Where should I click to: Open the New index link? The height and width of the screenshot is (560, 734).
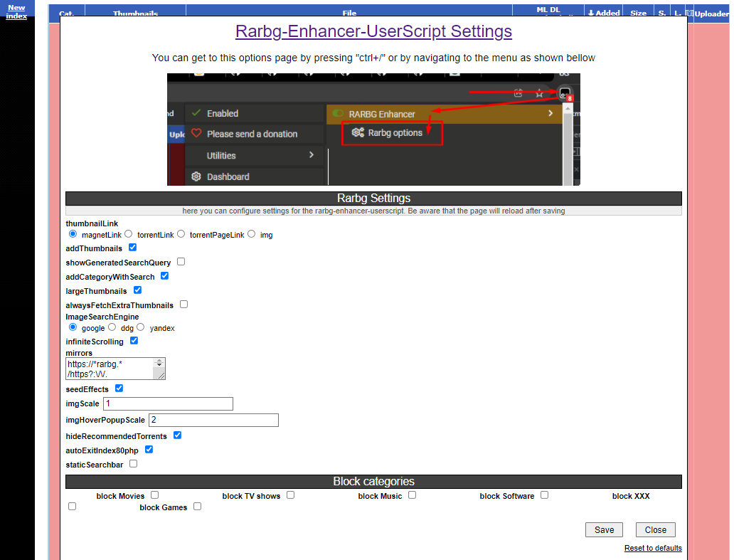tap(16, 11)
